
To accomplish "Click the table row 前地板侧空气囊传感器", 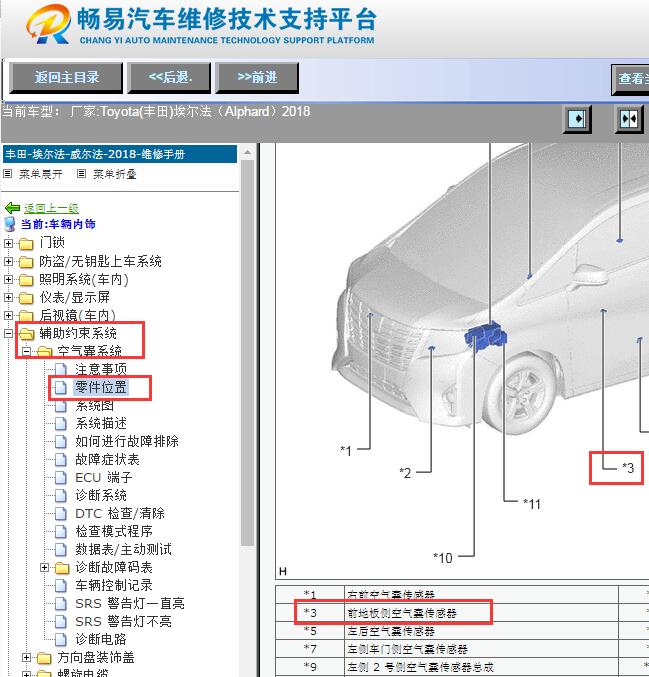I will coord(462,613).
